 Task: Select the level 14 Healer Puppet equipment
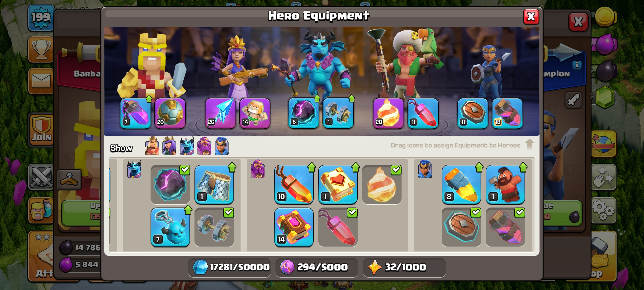click(x=255, y=113)
